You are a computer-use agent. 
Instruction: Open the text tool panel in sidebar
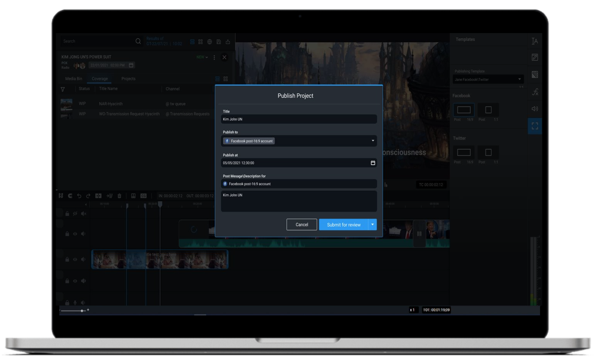click(535, 41)
